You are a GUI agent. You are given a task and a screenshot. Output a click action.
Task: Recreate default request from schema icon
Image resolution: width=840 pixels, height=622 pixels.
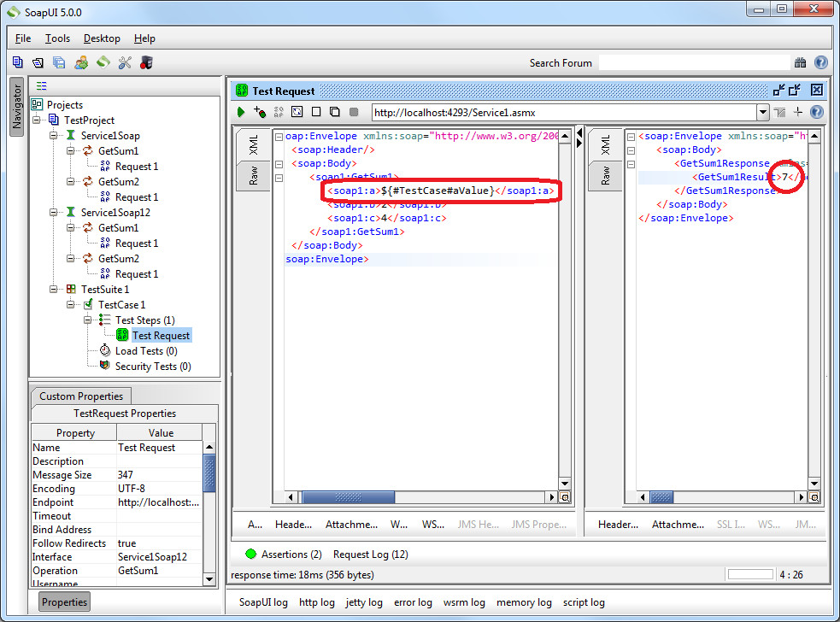(x=297, y=112)
